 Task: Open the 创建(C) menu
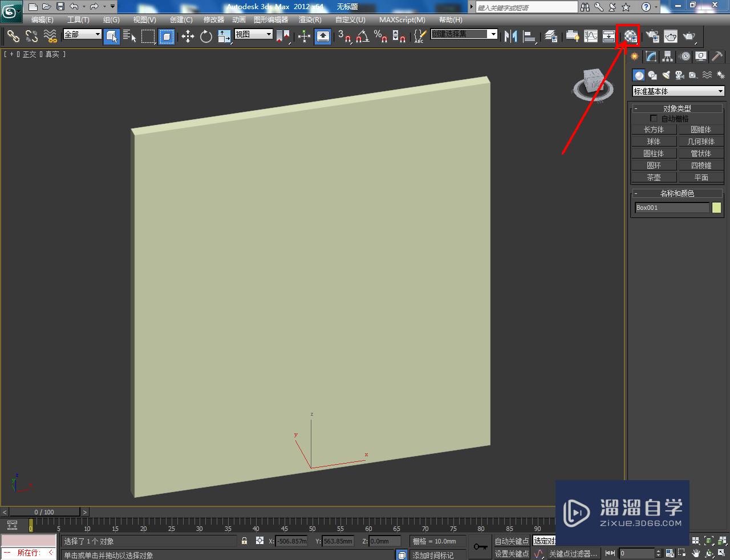181,20
